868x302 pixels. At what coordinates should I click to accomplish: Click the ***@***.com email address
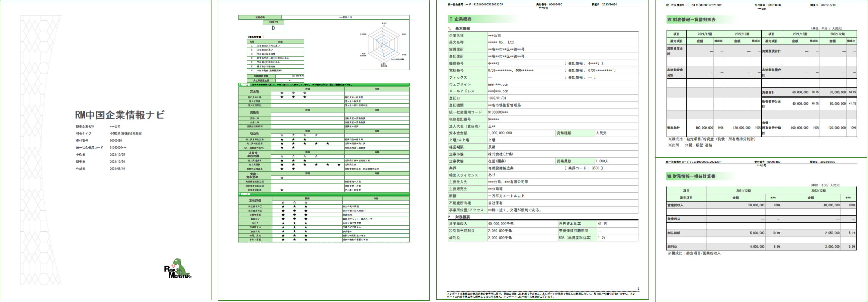click(x=498, y=91)
